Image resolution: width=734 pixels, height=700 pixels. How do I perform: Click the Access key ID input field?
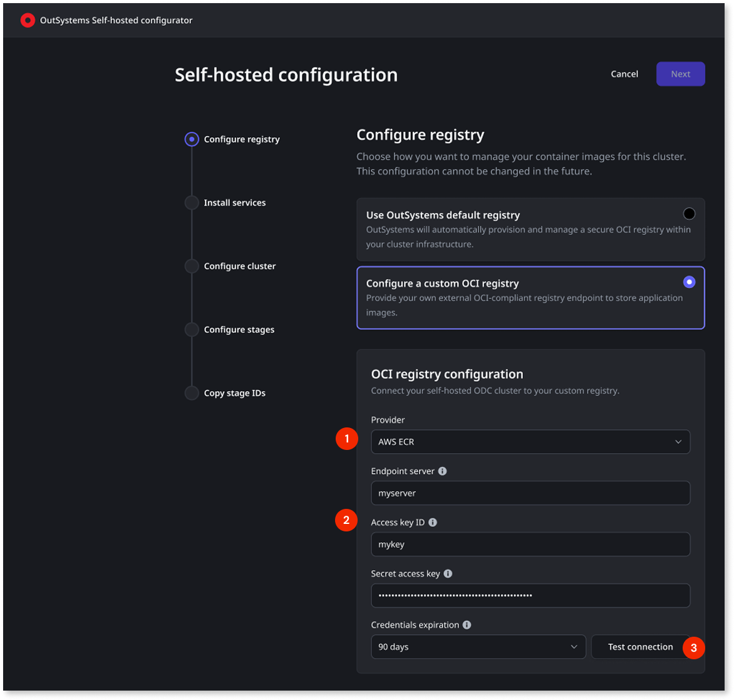click(x=530, y=545)
